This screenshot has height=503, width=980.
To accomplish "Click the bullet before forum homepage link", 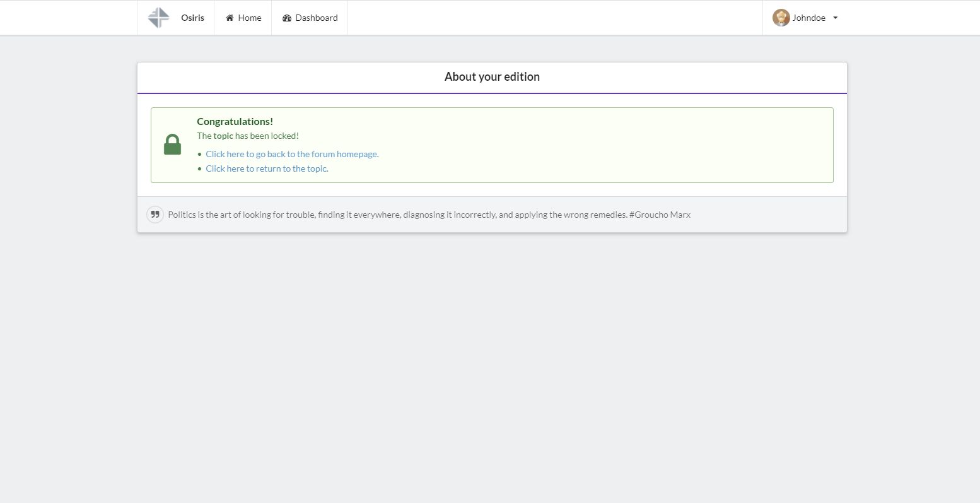I will click(200, 154).
